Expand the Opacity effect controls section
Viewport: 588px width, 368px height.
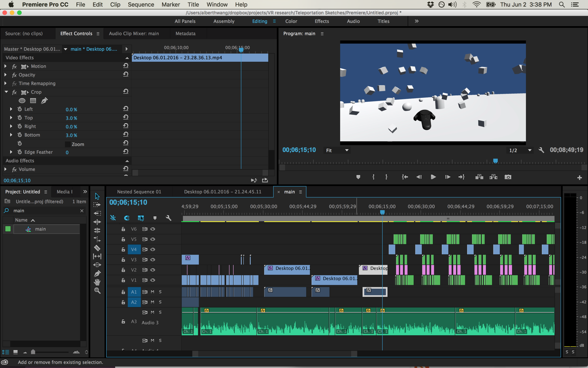[x=6, y=75]
